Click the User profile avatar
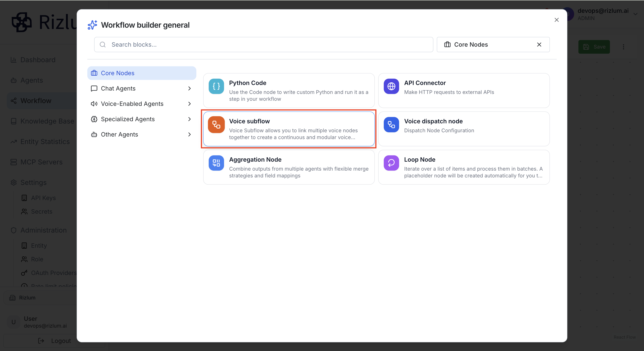Image resolution: width=644 pixels, height=351 pixels. pos(13,322)
